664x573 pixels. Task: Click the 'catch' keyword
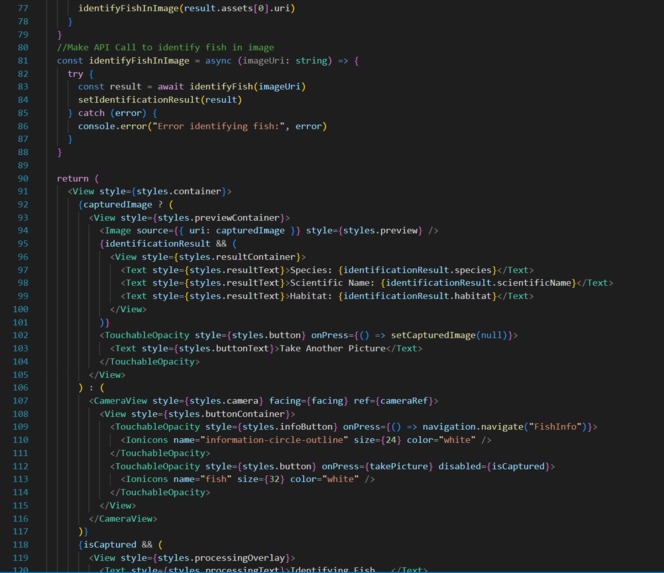tap(91, 113)
